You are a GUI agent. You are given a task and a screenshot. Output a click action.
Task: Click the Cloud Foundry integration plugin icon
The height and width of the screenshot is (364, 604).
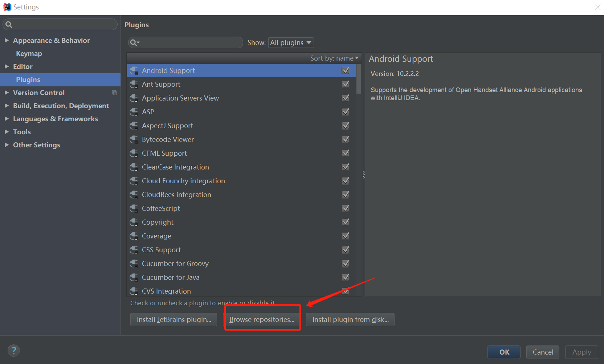coord(134,181)
